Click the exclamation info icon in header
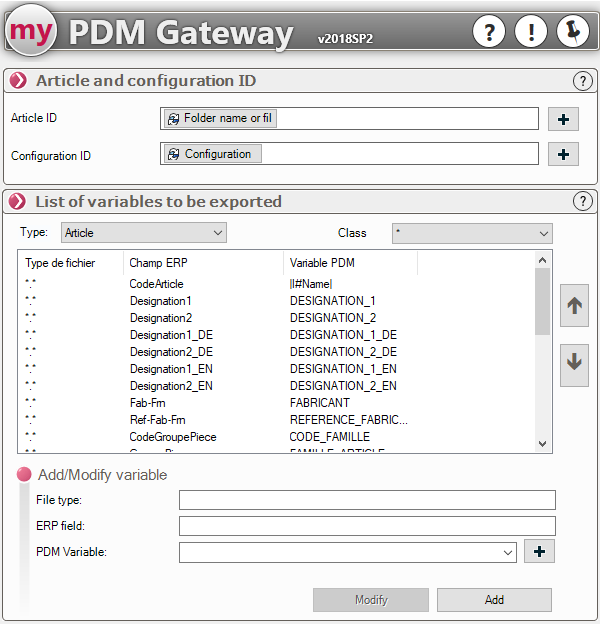 coord(531,33)
